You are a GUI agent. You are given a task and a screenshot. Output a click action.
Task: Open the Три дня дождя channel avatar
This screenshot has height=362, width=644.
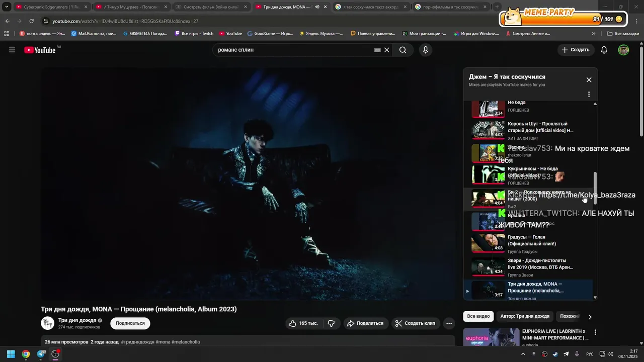coord(47,323)
